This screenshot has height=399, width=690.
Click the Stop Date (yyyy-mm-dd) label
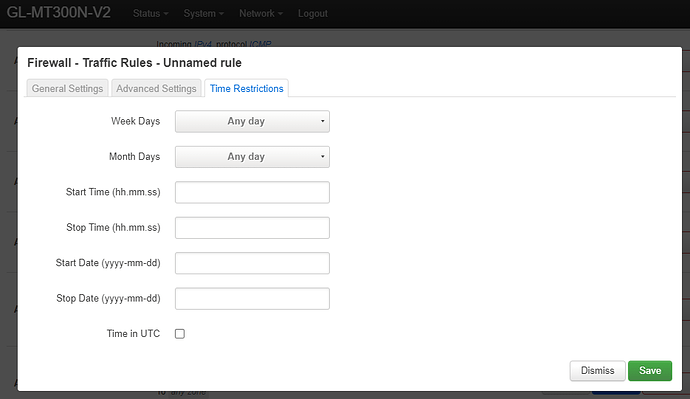(x=108, y=299)
